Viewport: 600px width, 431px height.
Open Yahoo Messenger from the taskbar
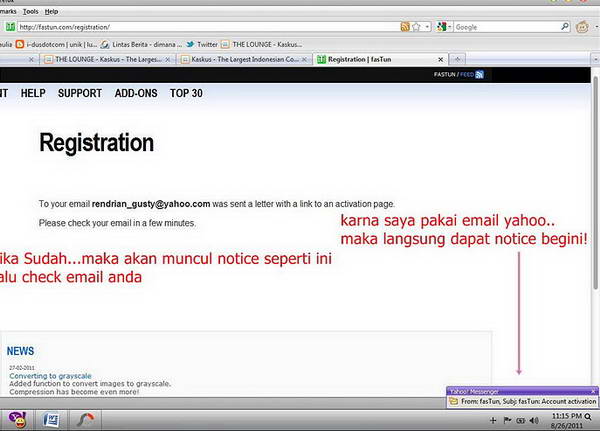click(x=17, y=420)
